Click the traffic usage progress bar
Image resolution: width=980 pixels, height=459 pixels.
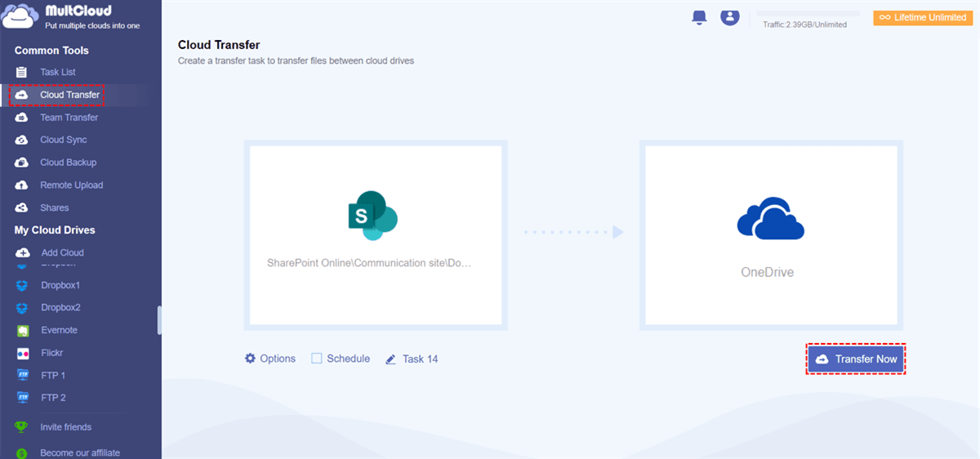pyautogui.click(x=808, y=14)
